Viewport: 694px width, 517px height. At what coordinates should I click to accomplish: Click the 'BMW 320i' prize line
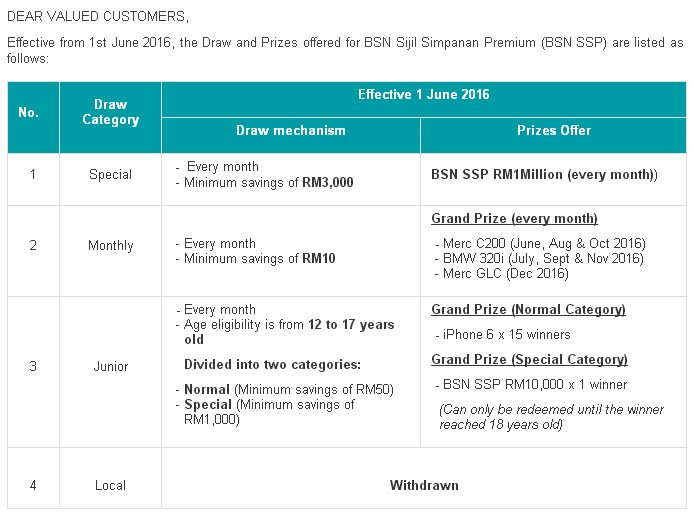point(540,258)
